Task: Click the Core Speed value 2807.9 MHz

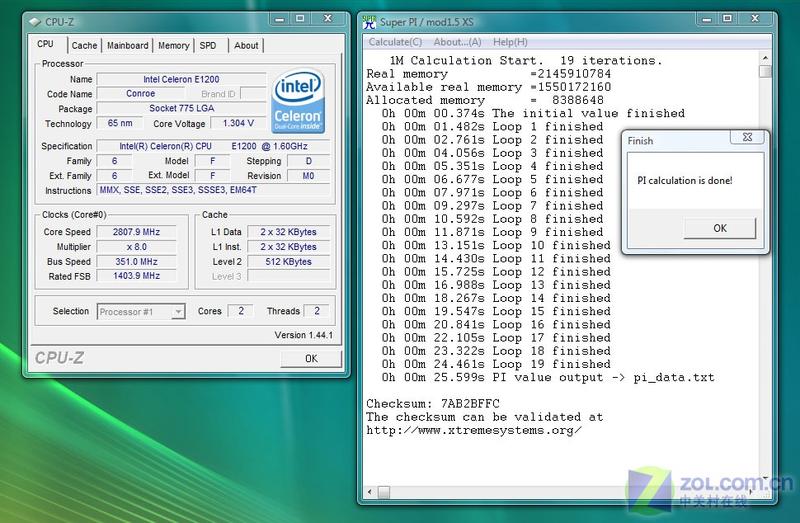Action: 136,232
